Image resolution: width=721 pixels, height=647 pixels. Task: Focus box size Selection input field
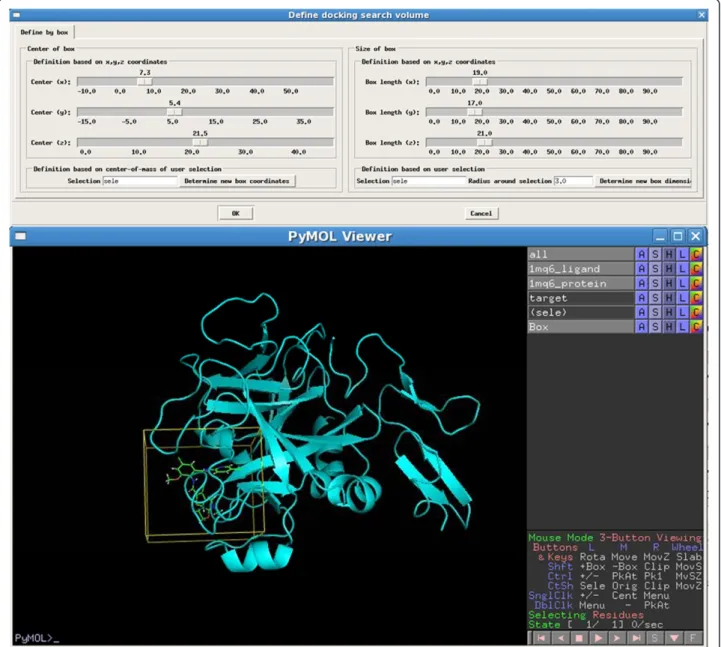429,181
